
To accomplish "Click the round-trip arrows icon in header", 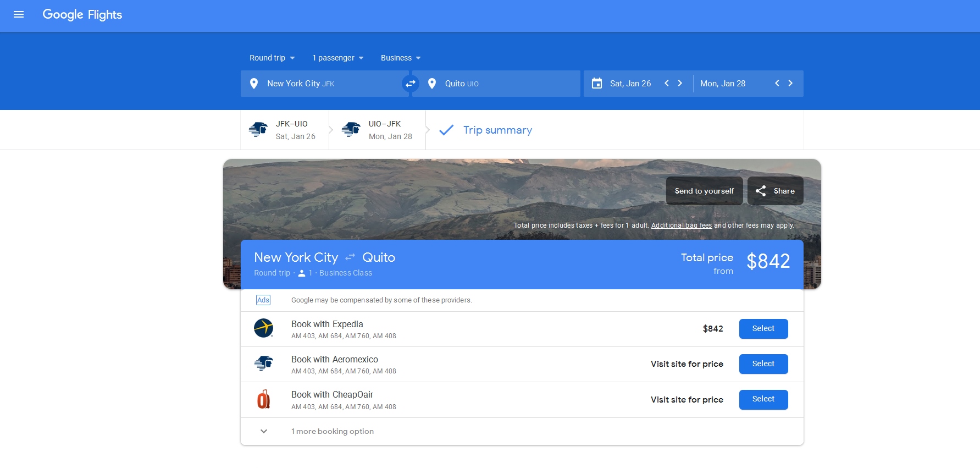I will pos(350,257).
